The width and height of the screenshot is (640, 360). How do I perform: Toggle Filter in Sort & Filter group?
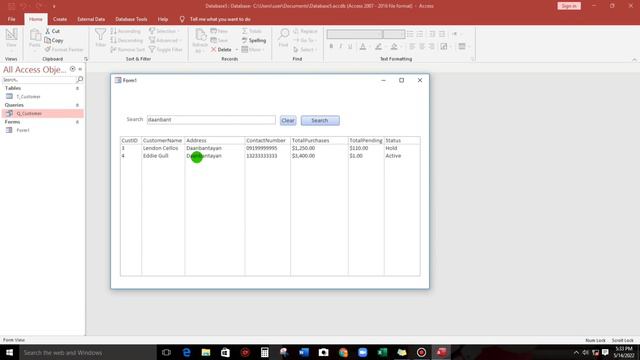(166, 49)
